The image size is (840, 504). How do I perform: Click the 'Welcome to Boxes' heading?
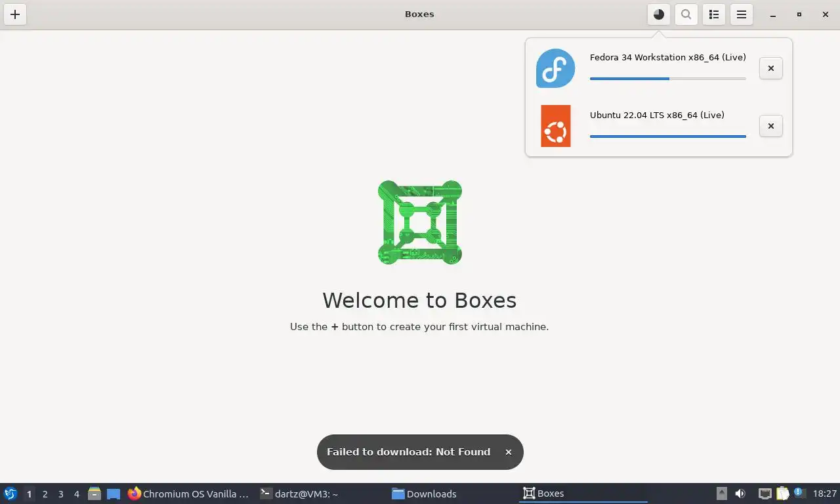coord(420,301)
